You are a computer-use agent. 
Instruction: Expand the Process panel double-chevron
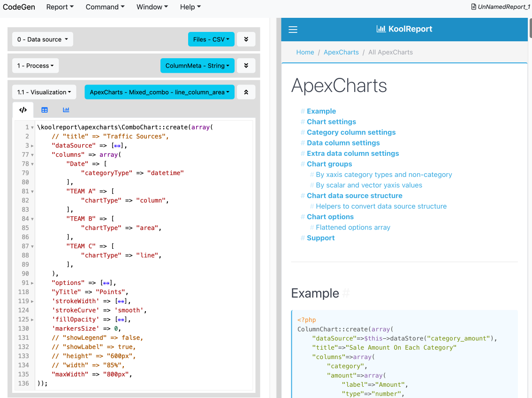(x=246, y=66)
